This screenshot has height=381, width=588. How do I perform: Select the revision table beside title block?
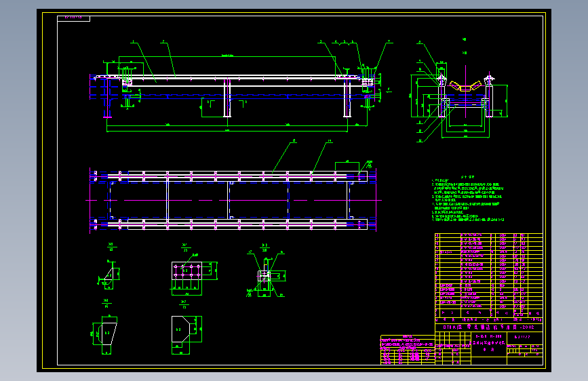click(408, 350)
